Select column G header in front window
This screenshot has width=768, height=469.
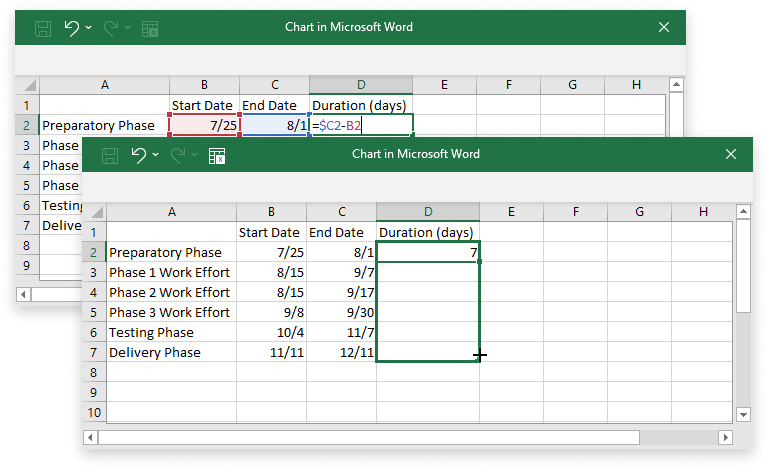639,211
